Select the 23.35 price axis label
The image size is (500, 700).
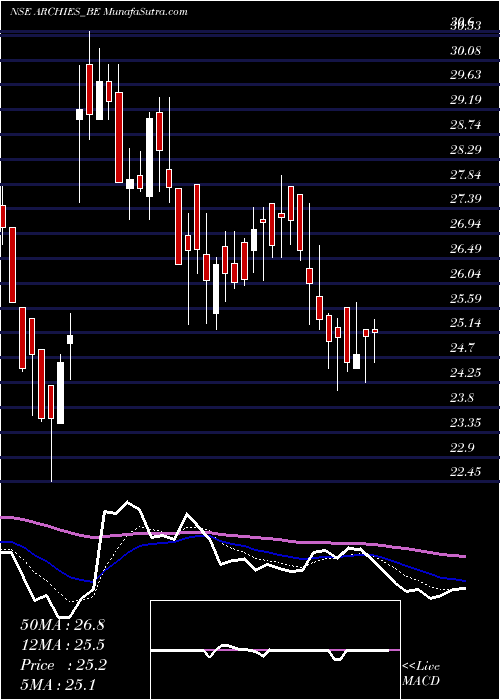tap(465, 422)
